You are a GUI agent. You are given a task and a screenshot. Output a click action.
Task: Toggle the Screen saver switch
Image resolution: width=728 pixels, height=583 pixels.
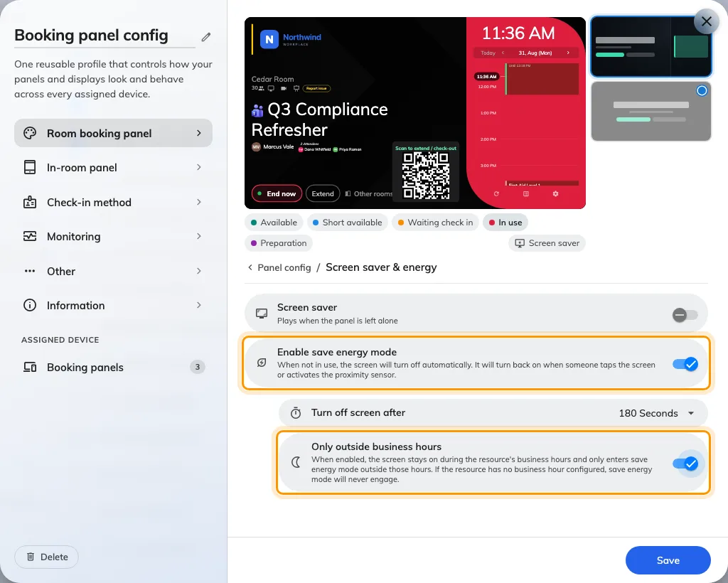click(685, 315)
